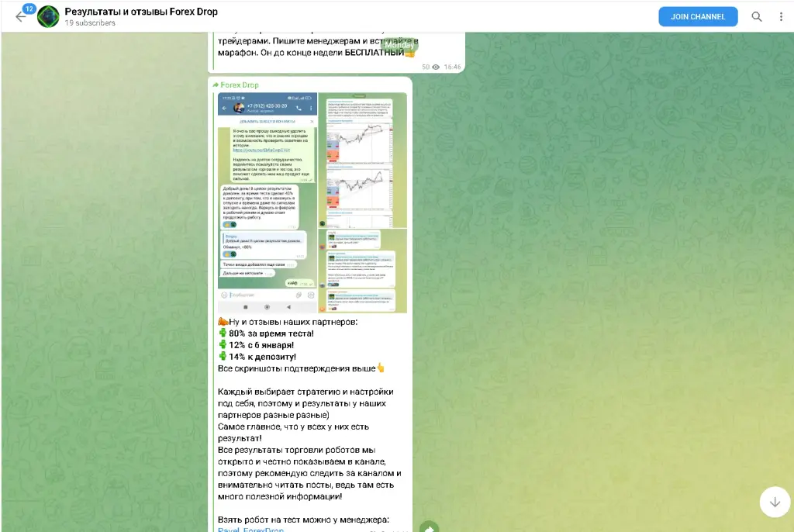
Task: Jump to bottom with the down arrow
Action: point(775,502)
